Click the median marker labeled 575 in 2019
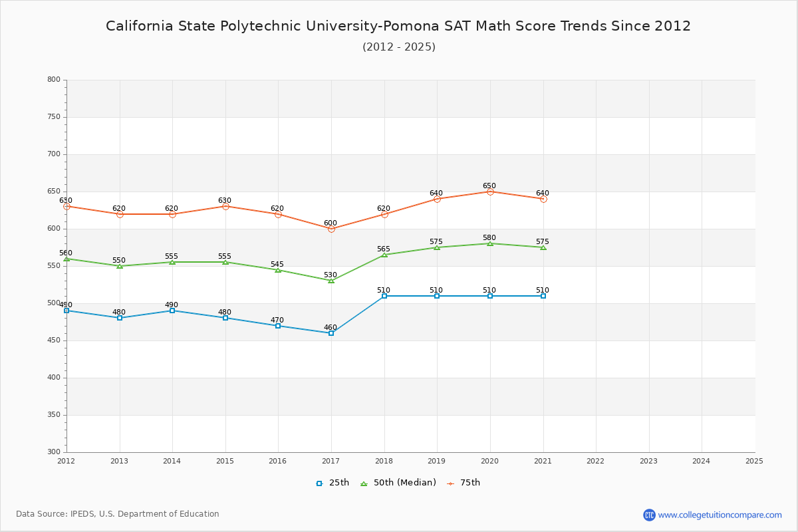 pyautogui.click(x=437, y=247)
